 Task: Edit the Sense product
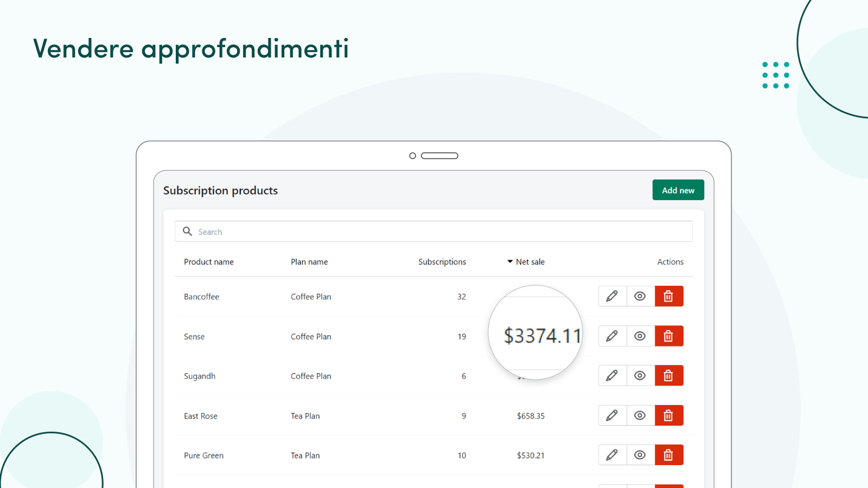612,336
